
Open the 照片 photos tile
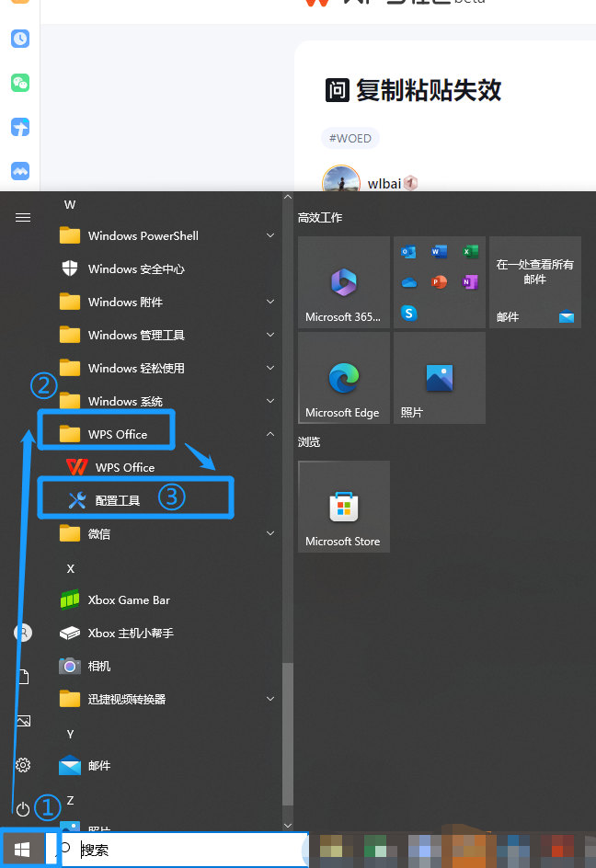(x=440, y=378)
